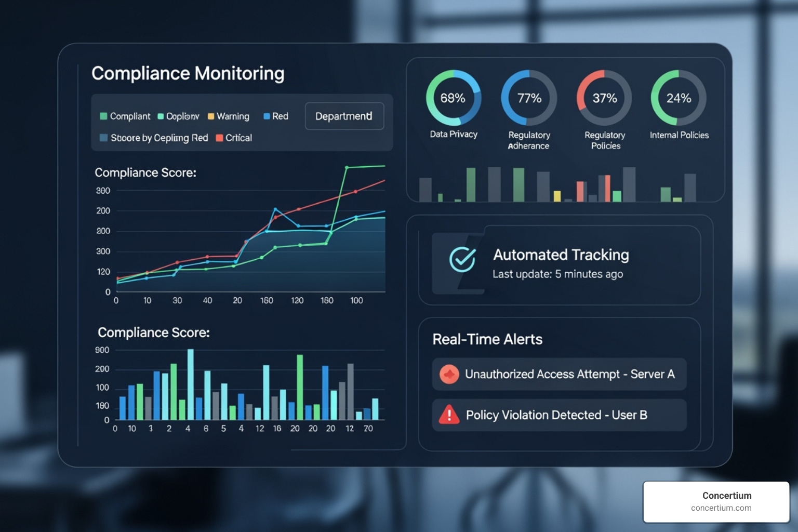Viewport: 798px width, 532px height.
Task: Select the Compliance Monitoring heading tab
Action: pos(188,73)
